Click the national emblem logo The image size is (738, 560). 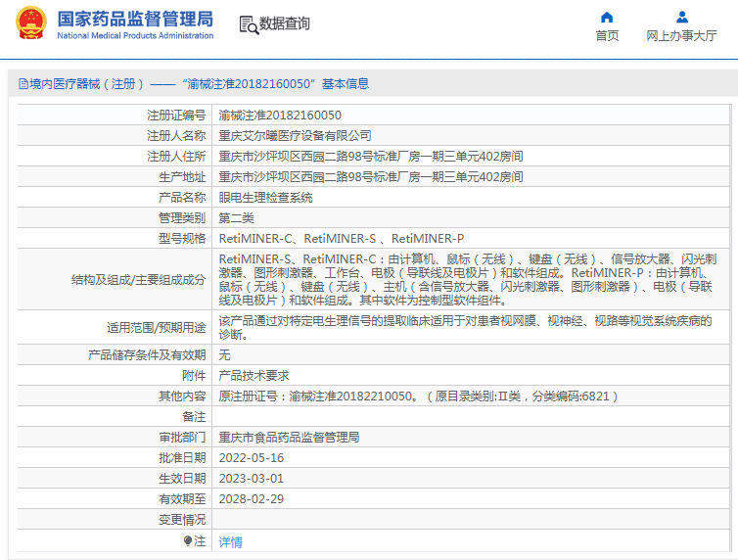[x=29, y=24]
